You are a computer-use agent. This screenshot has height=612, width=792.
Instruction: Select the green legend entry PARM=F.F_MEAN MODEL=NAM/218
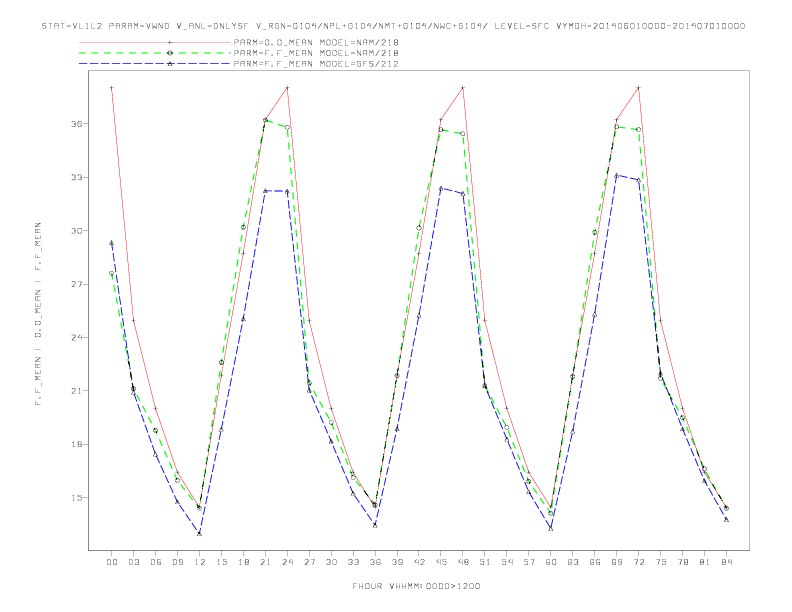[x=316, y=53]
